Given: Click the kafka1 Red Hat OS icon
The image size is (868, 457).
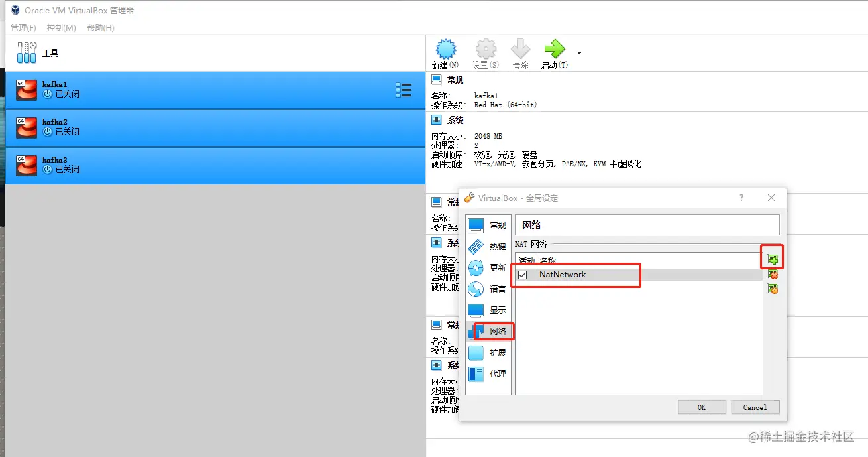Looking at the screenshot, I should point(27,90).
